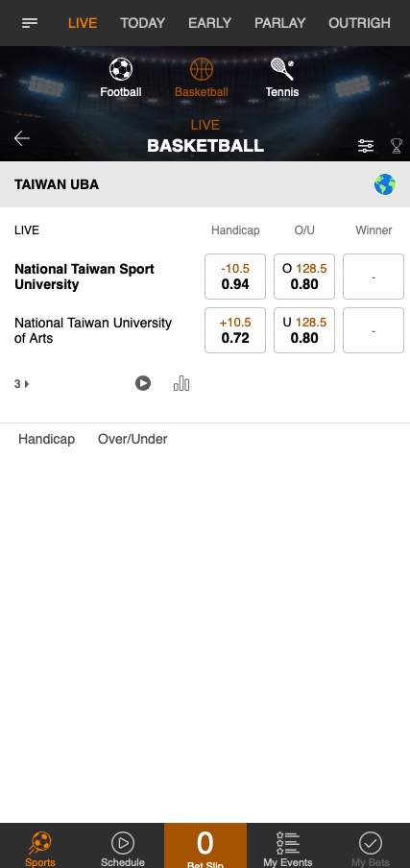Open the match statistics bar chart icon
This screenshot has width=410, height=868.
(181, 383)
